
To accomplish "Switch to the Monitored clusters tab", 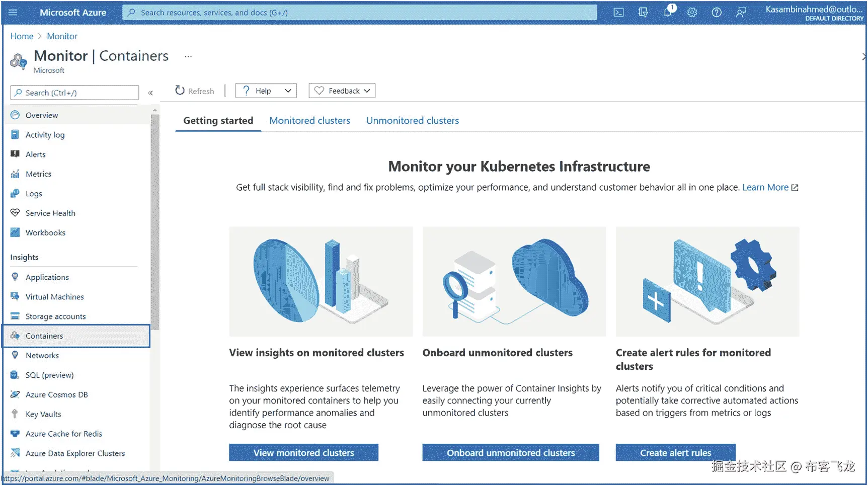I will click(x=310, y=121).
